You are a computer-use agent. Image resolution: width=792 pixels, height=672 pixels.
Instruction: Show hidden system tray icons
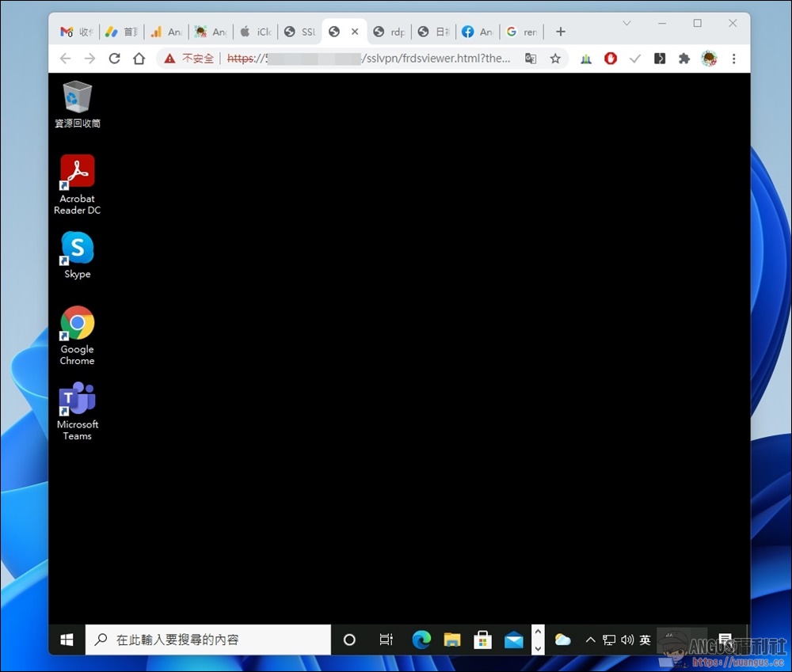pos(590,640)
